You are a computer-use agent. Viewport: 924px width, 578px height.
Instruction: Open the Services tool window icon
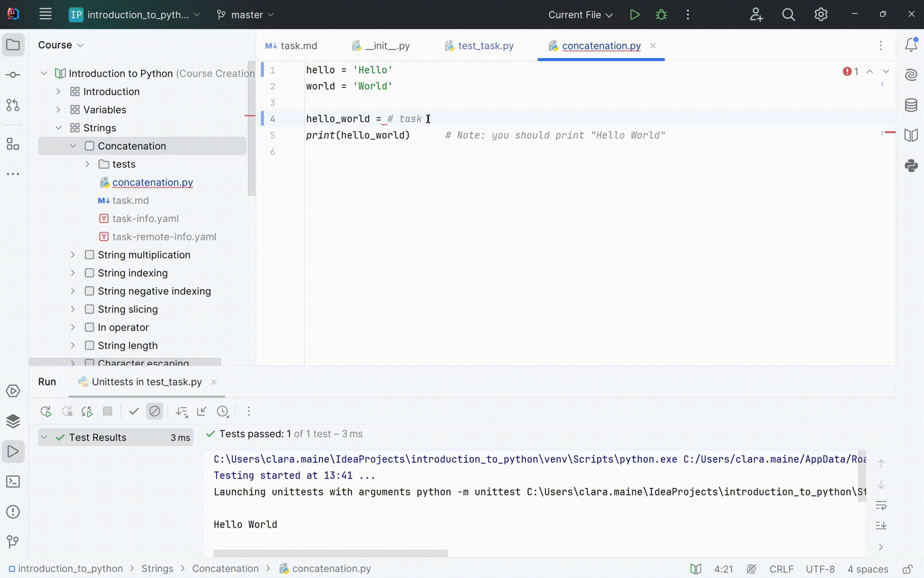13,391
